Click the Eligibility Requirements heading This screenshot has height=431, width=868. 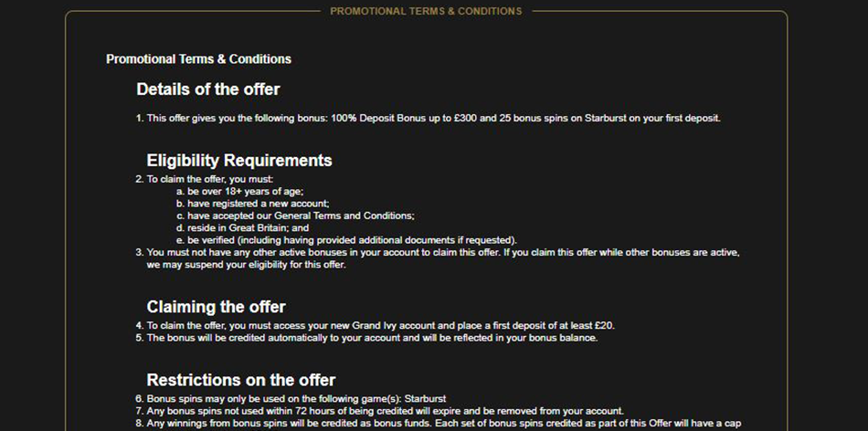coord(239,161)
